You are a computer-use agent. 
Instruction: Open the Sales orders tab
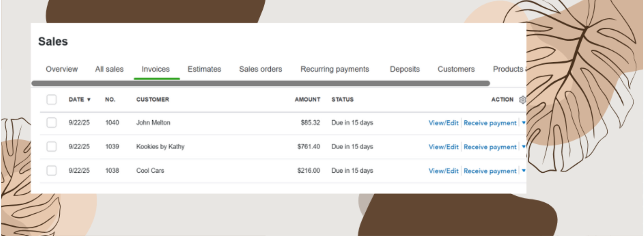(260, 69)
